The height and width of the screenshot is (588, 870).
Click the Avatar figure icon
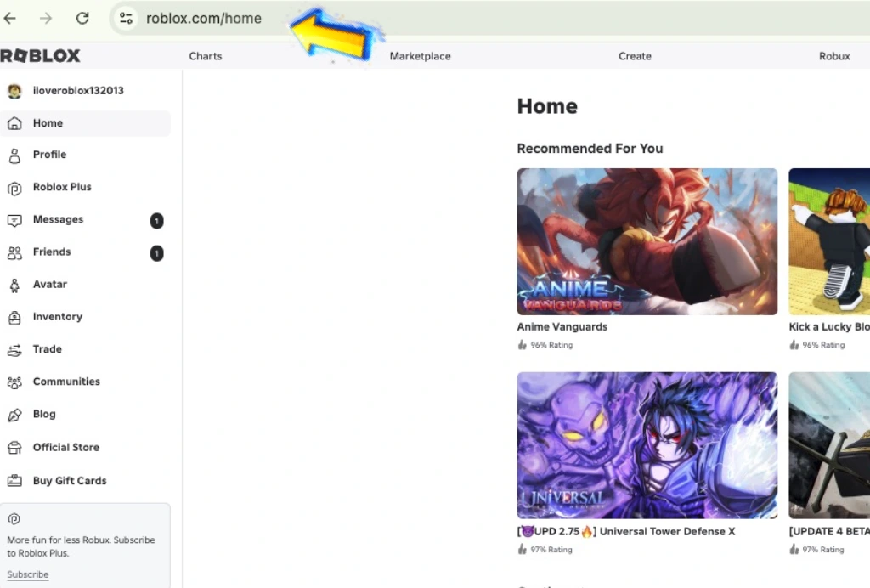(14, 286)
